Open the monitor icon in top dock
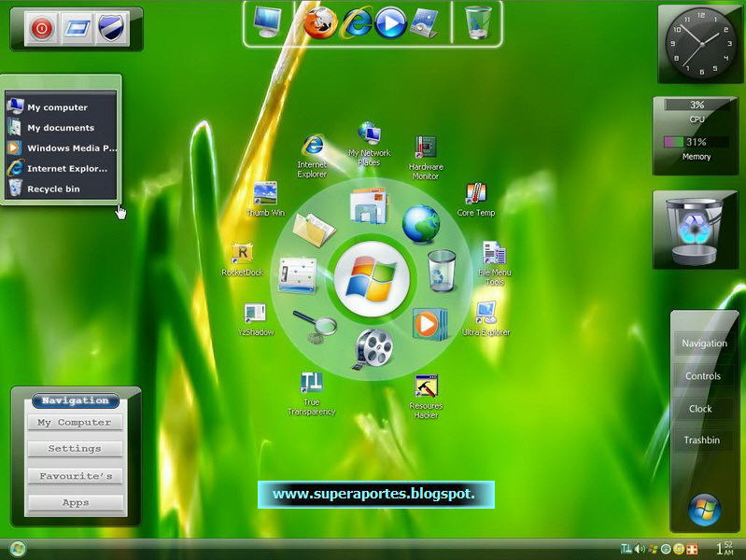 (x=267, y=21)
